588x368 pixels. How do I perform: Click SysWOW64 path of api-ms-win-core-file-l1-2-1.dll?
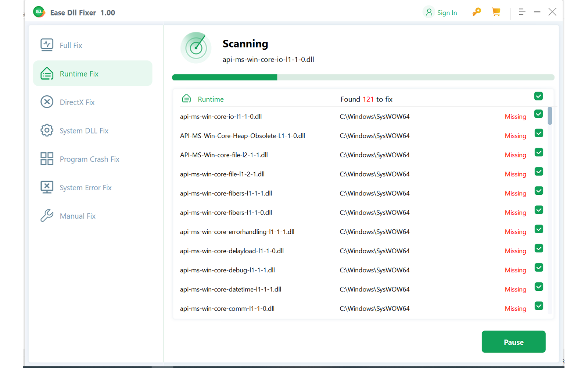click(x=374, y=174)
